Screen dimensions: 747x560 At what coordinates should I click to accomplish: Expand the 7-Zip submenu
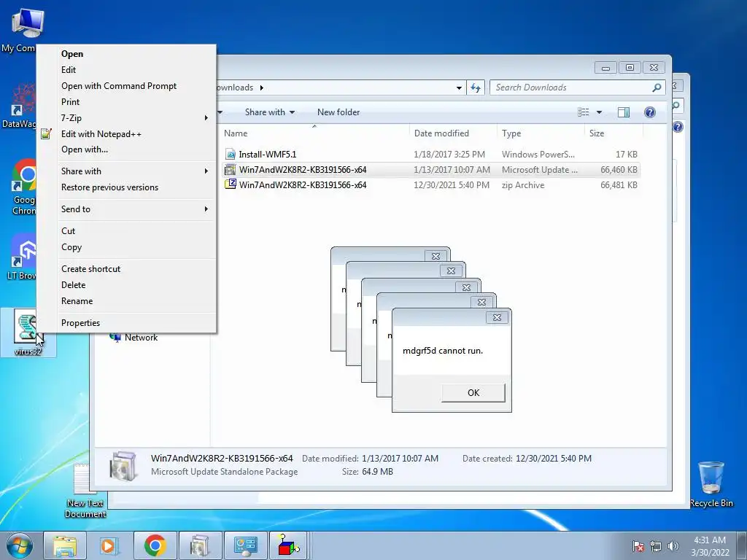(206, 117)
